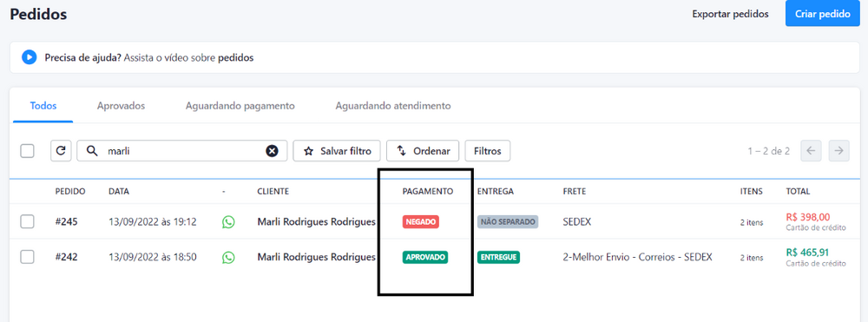Open the Aguardando atendimento tab
Image resolution: width=868 pixels, height=322 pixels.
point(393,106)
